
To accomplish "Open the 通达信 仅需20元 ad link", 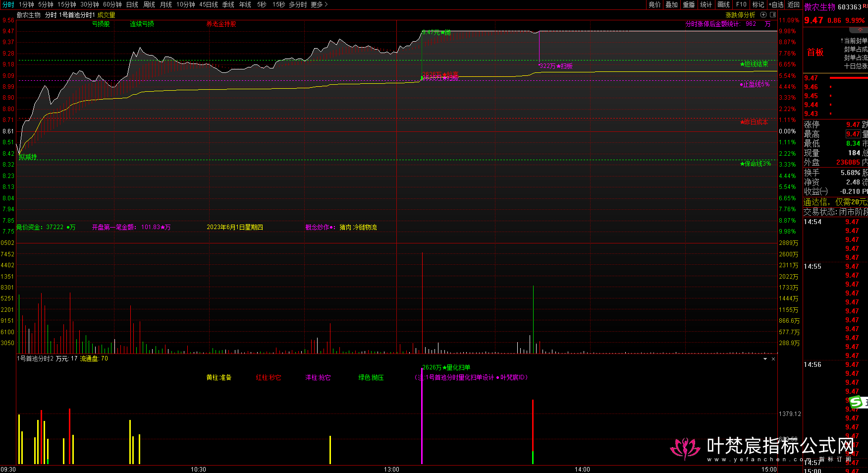I will 835,202.
